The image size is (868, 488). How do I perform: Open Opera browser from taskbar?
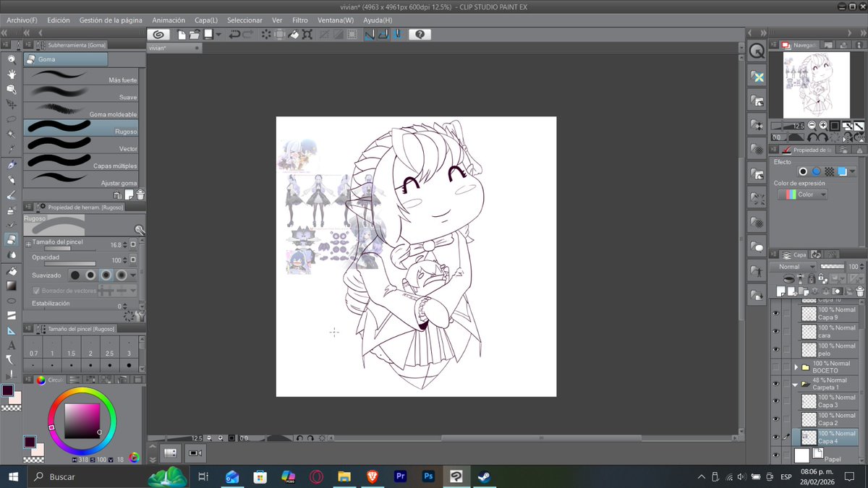(316, 476)
